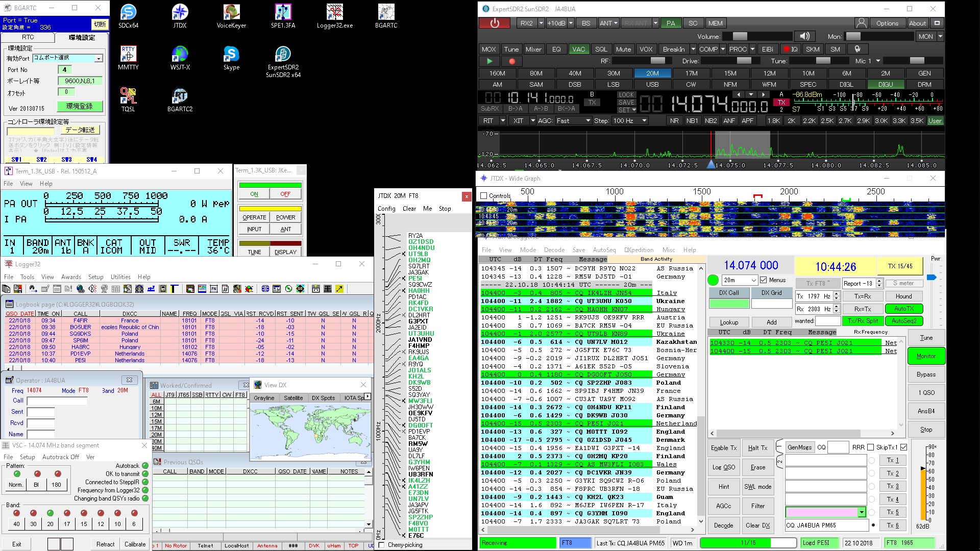Open the VoiceKeyer desktop icon
This screenshot has height=551, width=980.
[x=231, y=16]
